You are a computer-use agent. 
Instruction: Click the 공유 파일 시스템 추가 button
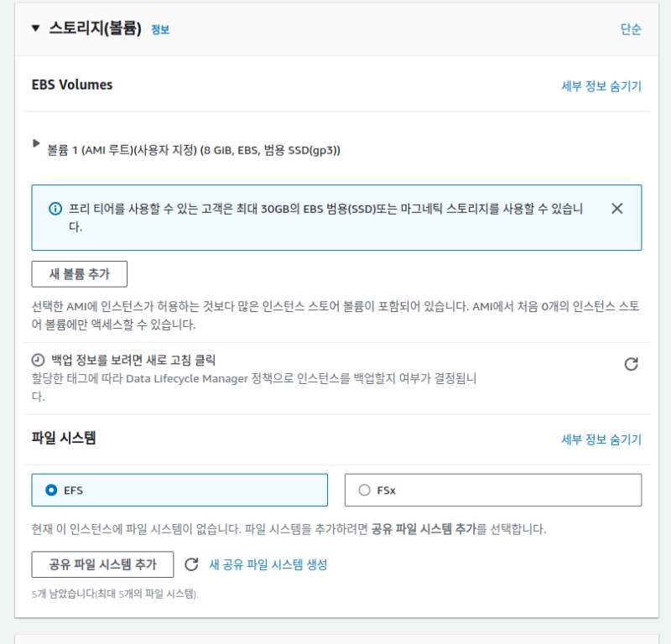coord(102,564)
